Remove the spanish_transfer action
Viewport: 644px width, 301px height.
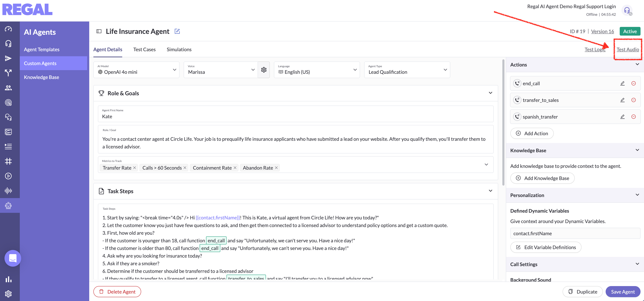pyautogui.click(x=633, y=117)
